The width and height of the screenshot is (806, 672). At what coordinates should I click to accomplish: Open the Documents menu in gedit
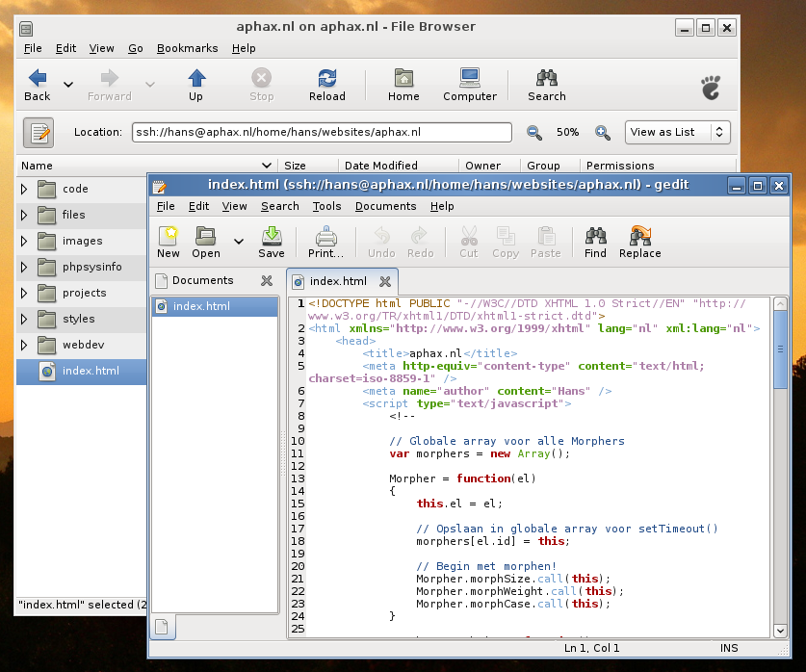pos(385,207)
